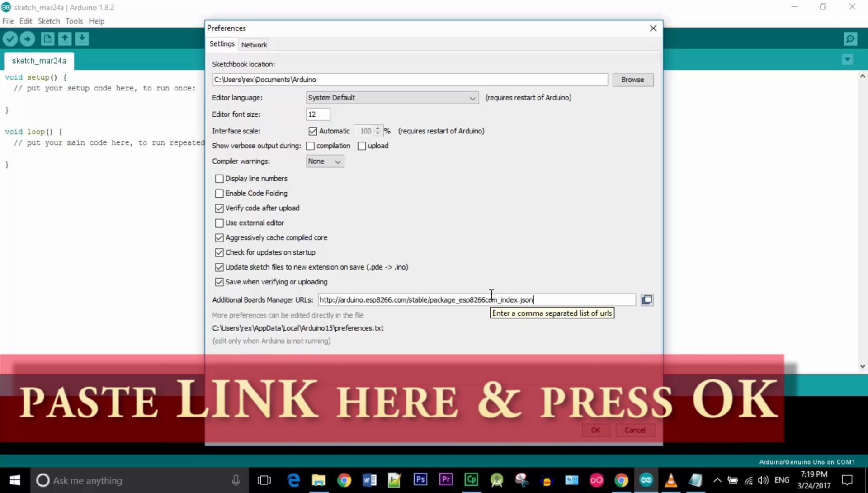Click the New sketch toolbar icon
This screenshot has height=493, width=868.
[x=47, y=39]
